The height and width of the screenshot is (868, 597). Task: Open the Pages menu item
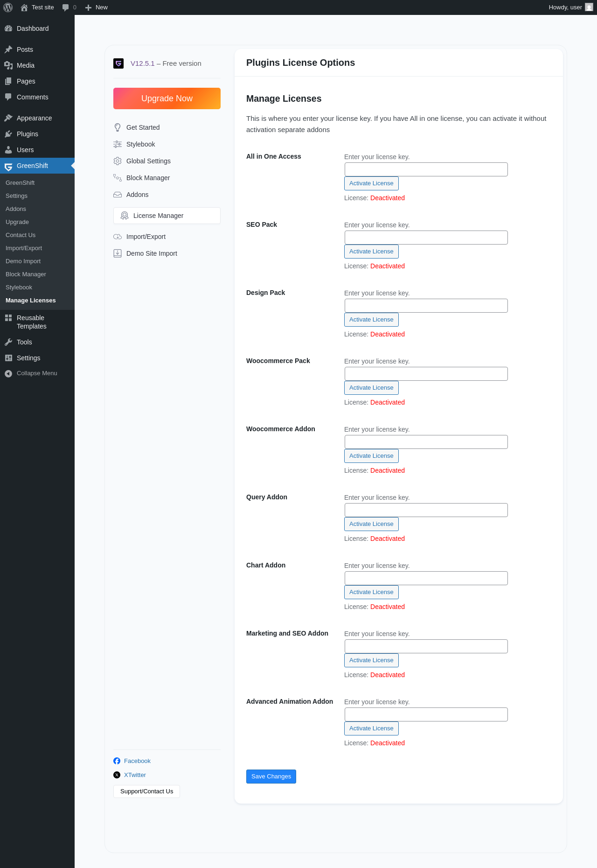tap(37, 81)
